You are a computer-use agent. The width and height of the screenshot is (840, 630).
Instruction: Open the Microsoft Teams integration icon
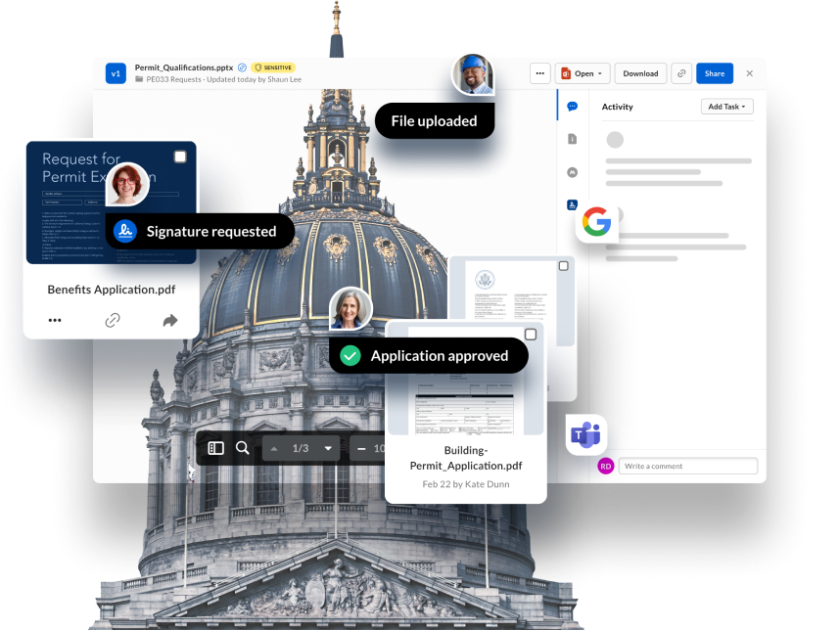tap(586, 435)
